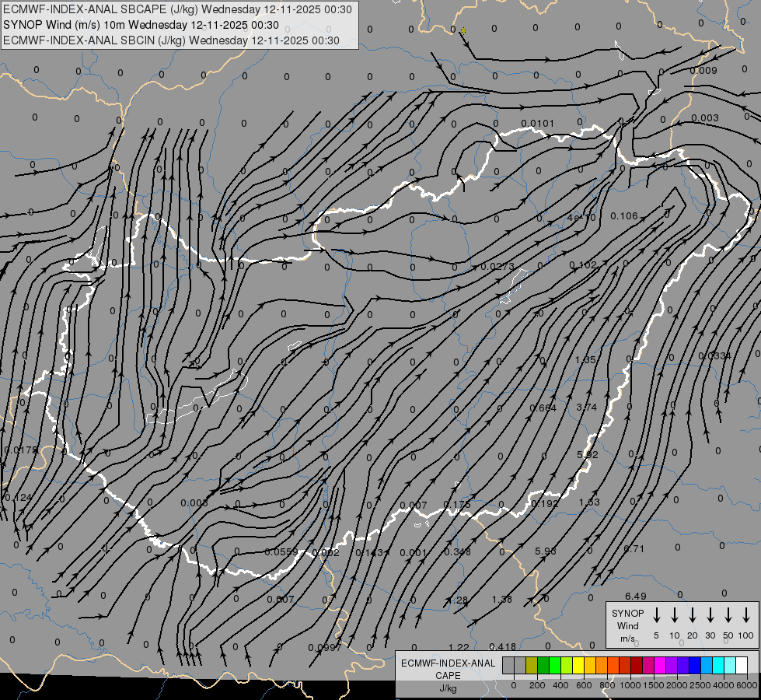Click the 30 m/s wind arrow in legend
This screenshot has height=700, width=761.
click(710, 615)
